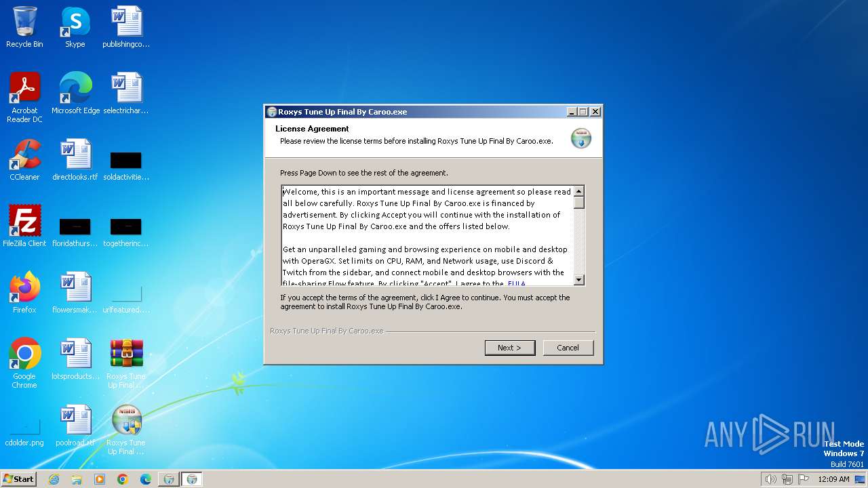Screen dimensions: 868x488
Task: Open Internet Explorer from taskbar
Action: (x=54, y=479)
